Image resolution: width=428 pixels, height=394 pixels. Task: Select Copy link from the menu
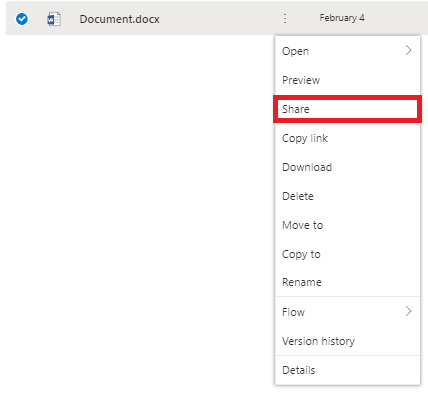point(347,138)
